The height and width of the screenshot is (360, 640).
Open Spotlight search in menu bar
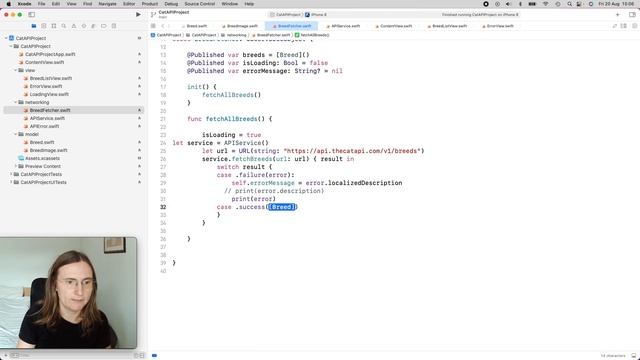pyautogui.click(x=569, y=4)
